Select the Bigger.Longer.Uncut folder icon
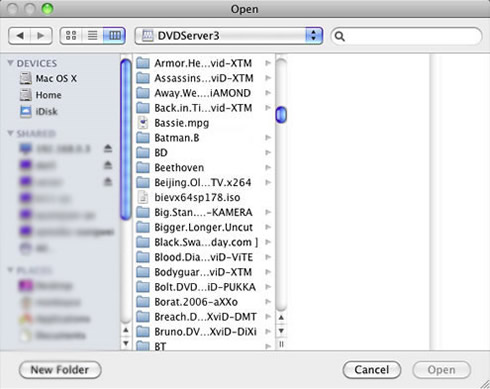The height and width of the screenshot is (389, 490). [x=143, y=227]
